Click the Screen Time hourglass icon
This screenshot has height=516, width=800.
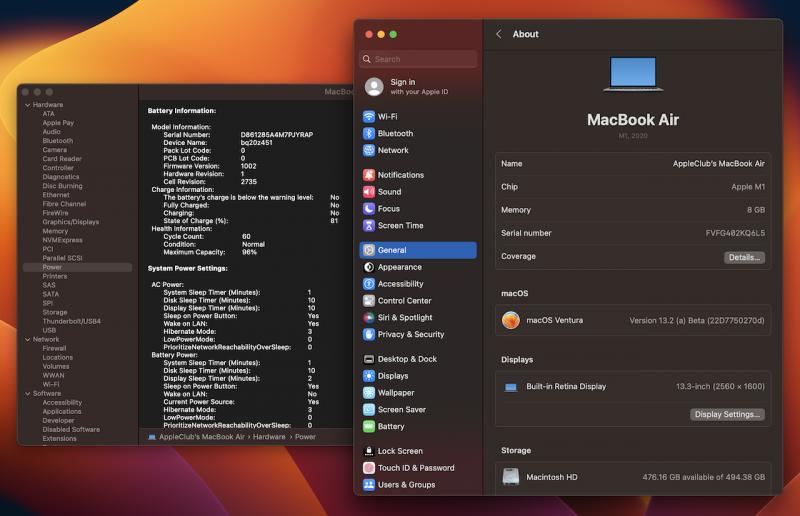click(x=368, y=225)
